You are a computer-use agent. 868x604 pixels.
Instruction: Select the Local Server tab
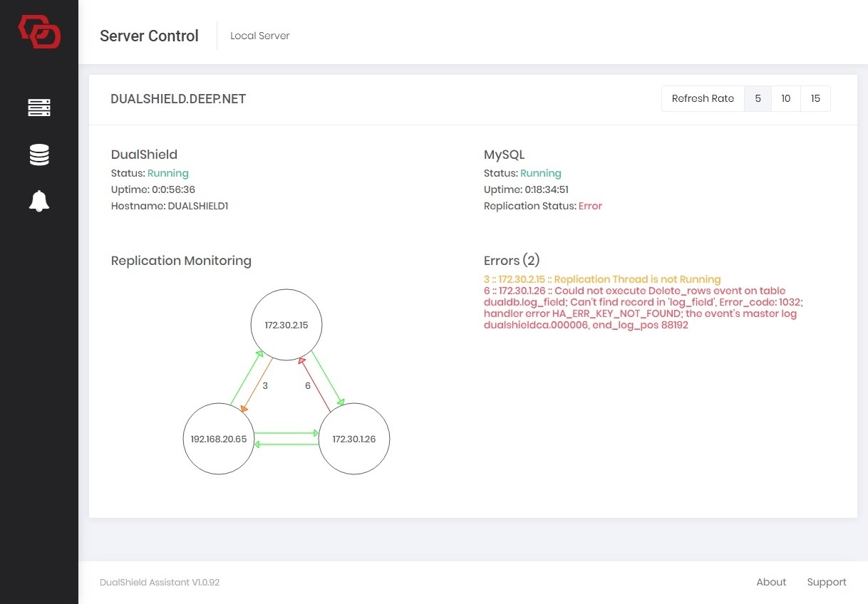coord(260,36)
